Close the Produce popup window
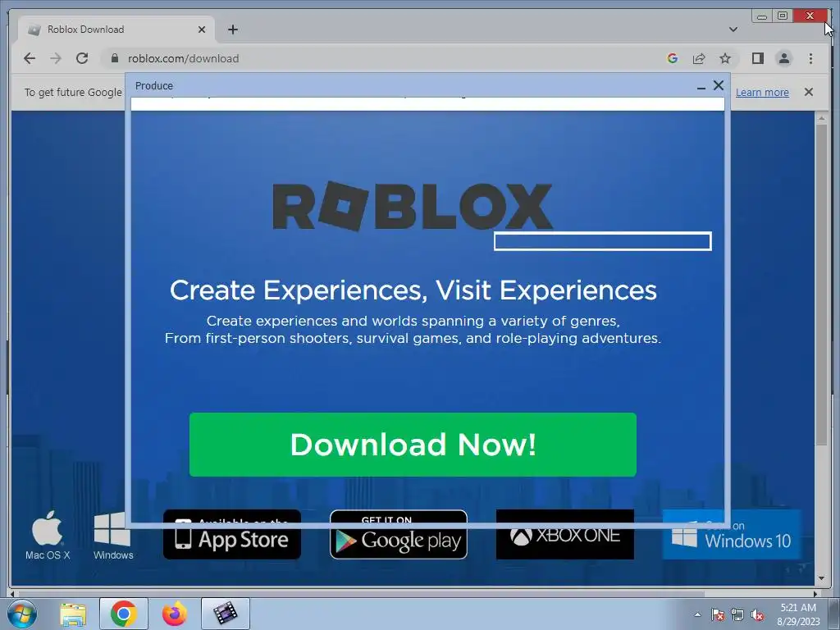The width and height of the screenshot is (840, 630). 719,85
